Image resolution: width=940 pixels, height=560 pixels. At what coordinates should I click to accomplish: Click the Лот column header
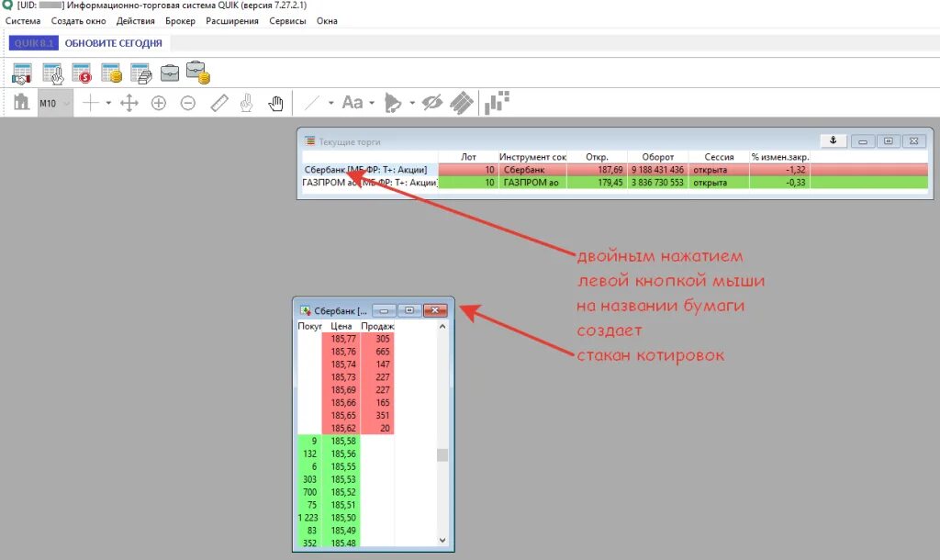(x=468, y=157)
